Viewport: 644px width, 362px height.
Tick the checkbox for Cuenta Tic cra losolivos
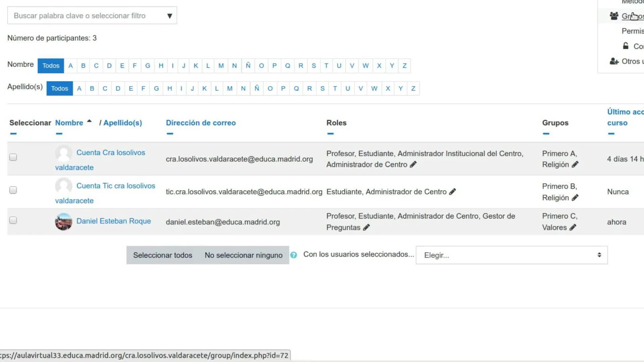pyautogui.click(x=13, y=190)
